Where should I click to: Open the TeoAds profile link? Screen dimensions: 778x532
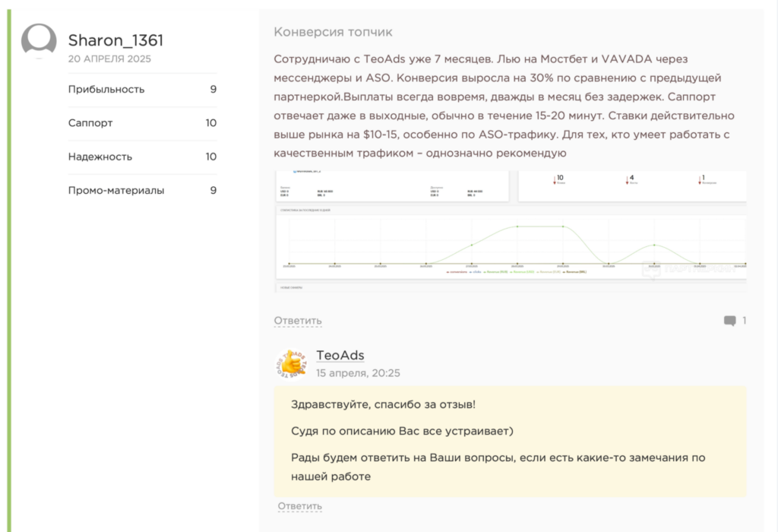(340, 356)
